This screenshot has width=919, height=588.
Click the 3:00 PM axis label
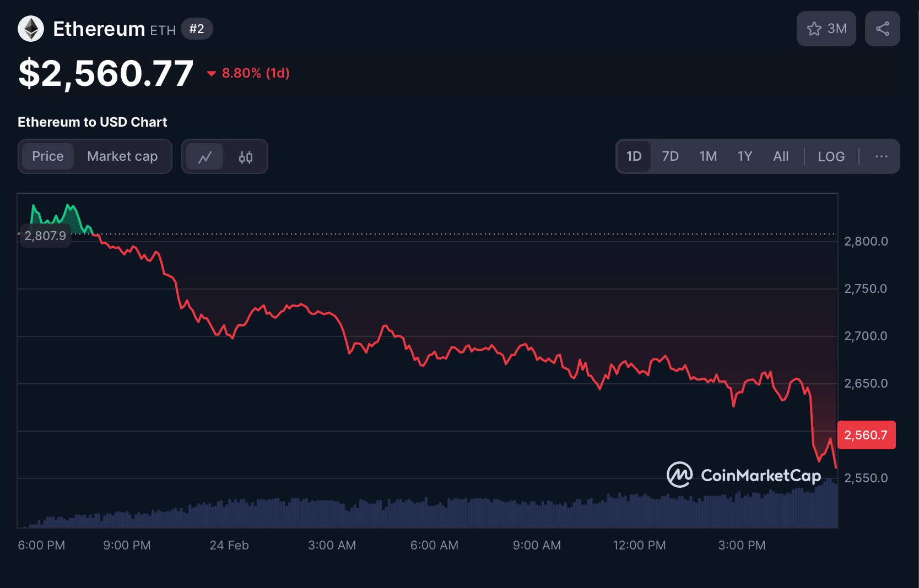[742, 545]
